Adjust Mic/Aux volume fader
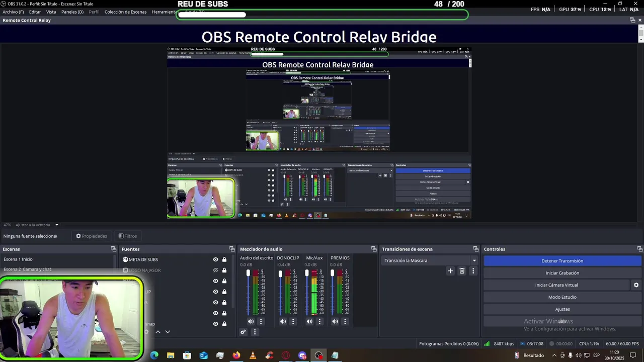The width and height of the screenshot is (644, 362). [307, 273]
